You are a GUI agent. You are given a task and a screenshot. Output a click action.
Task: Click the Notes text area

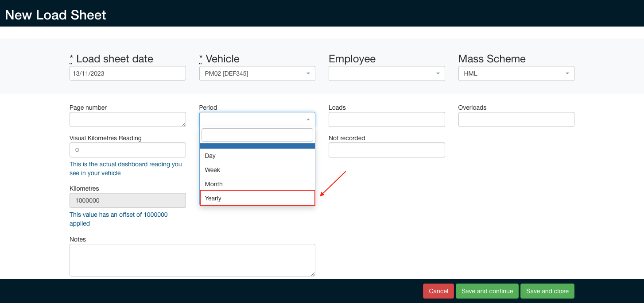pyautogui.click(x=192, y=260)
